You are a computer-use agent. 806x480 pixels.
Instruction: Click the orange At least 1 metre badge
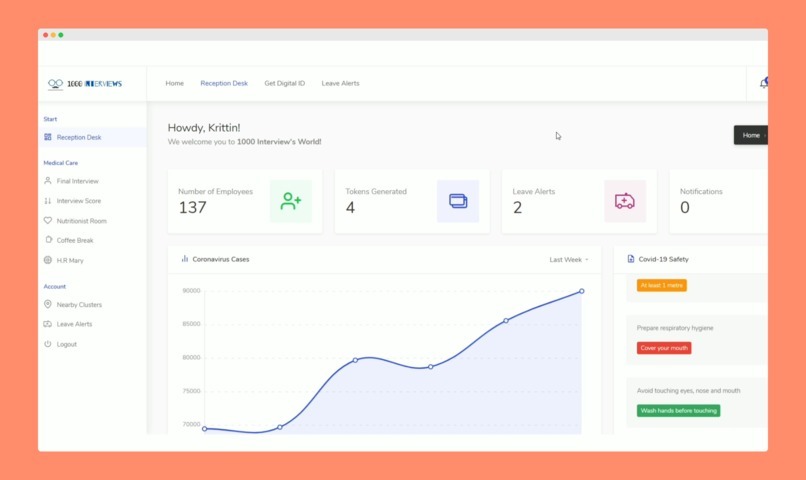coord(662,285)
